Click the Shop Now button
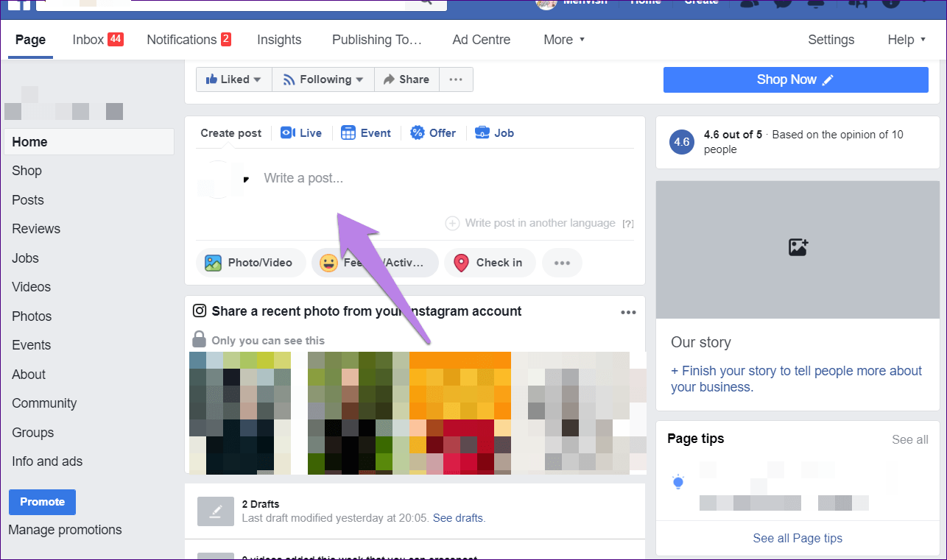This screenshot has height=560, width=947. coord(795,79)
